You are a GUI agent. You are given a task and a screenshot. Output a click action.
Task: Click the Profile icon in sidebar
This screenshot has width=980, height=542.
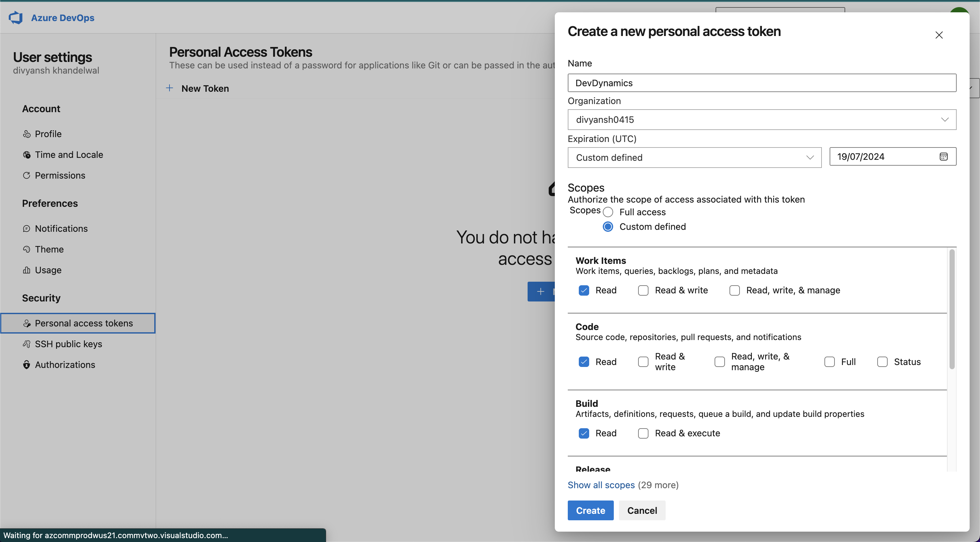(27, 134)
